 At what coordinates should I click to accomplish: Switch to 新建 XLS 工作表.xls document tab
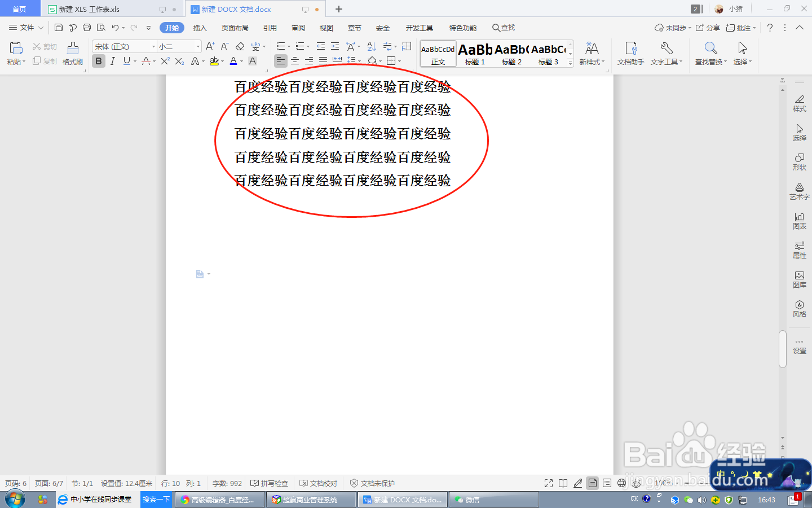point(89,9)
